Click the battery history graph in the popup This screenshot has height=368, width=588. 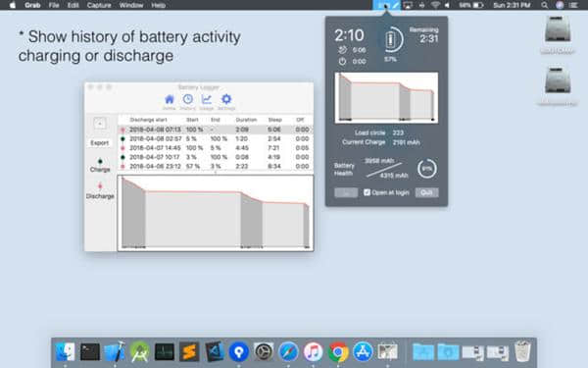(386, 97)
